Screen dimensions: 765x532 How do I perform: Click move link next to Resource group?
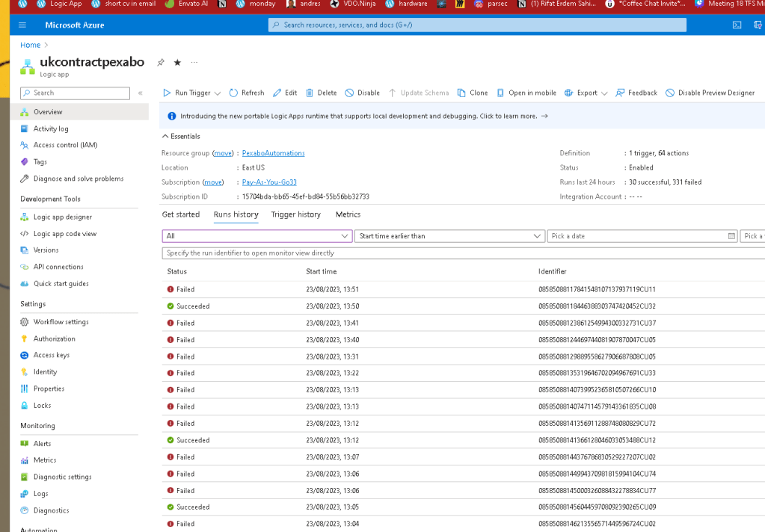point(223,153)
